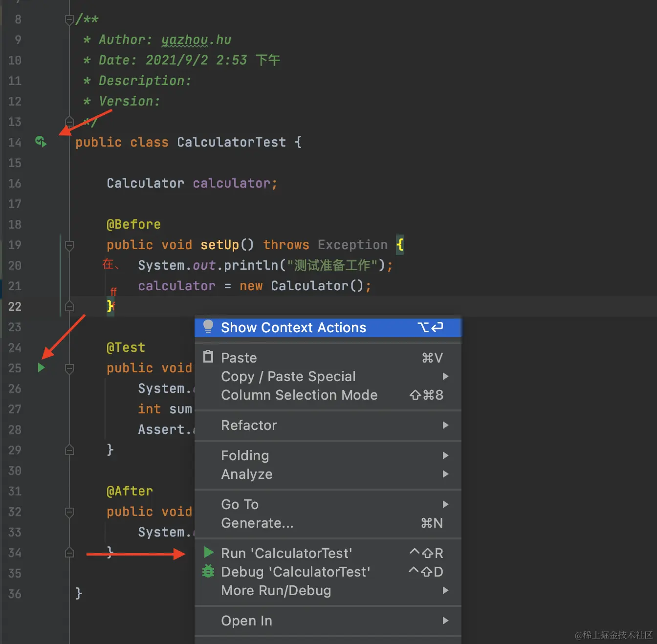
Task: Click the println statement on line 20
Action: pos(265,265)
